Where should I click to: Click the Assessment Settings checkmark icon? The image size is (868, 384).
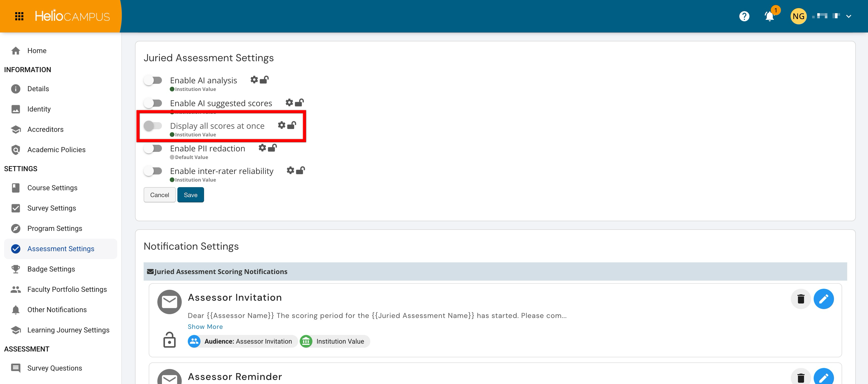click(15, 248)
